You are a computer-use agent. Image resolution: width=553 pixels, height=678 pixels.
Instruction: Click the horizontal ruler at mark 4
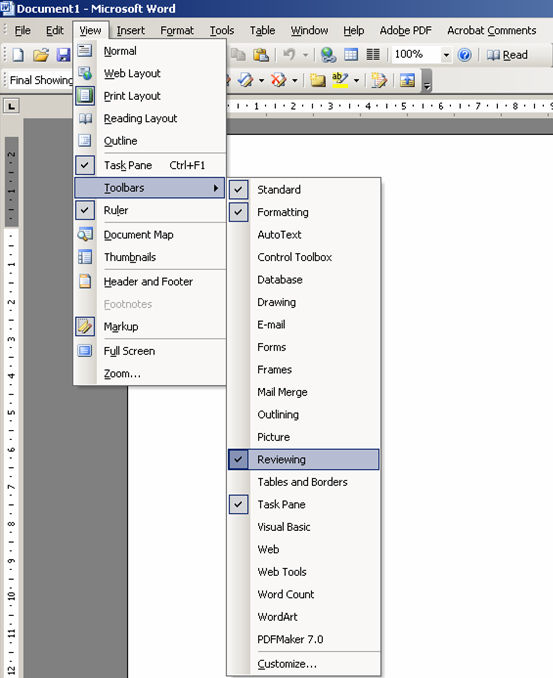pos(368,106)
